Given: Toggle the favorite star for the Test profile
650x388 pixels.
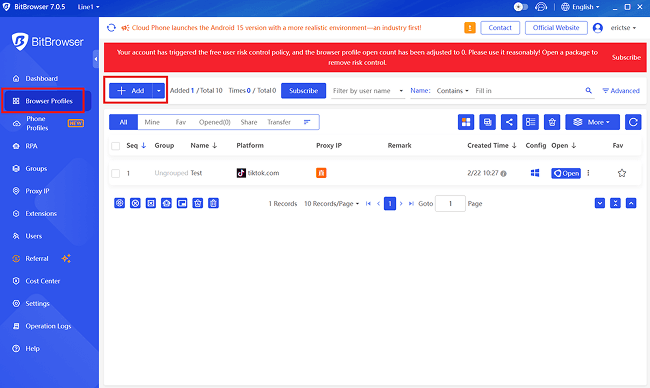Looking at the screenshot, I should [x=621, y=173].
